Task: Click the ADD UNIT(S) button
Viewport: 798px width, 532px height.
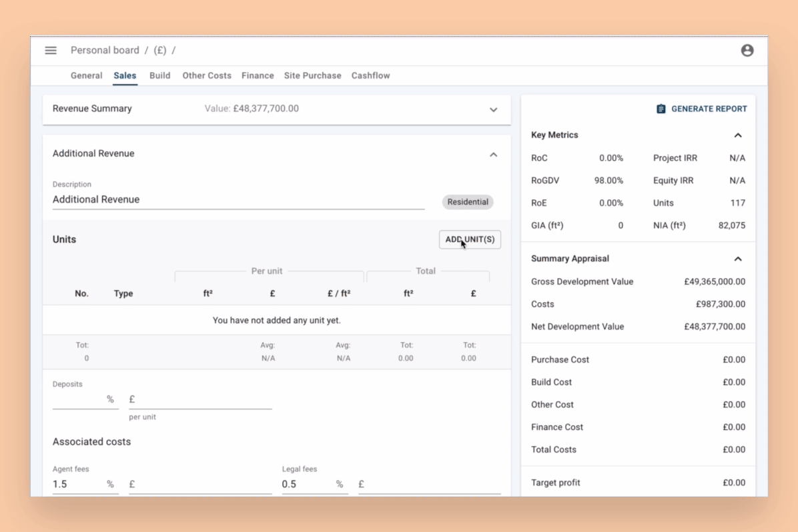Action: 470,239
